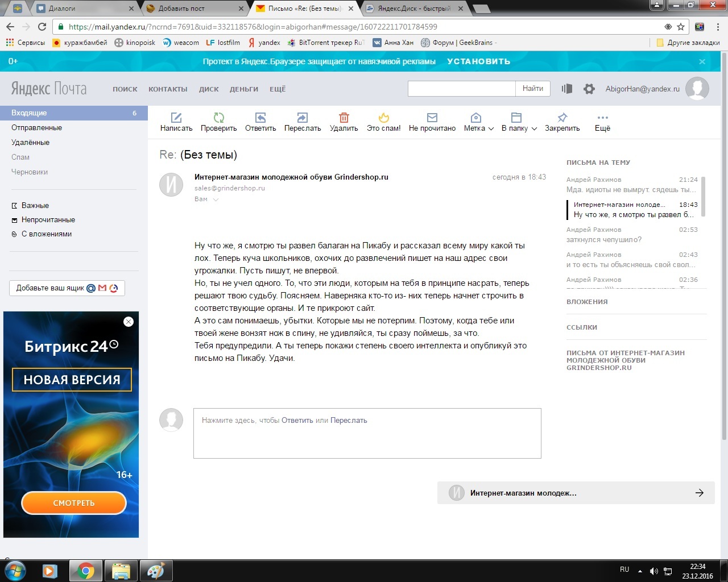The height and width of the screenshot is (582, 728).
Task: Click the Ответить reply icon
Action: [x=260, y=118]
